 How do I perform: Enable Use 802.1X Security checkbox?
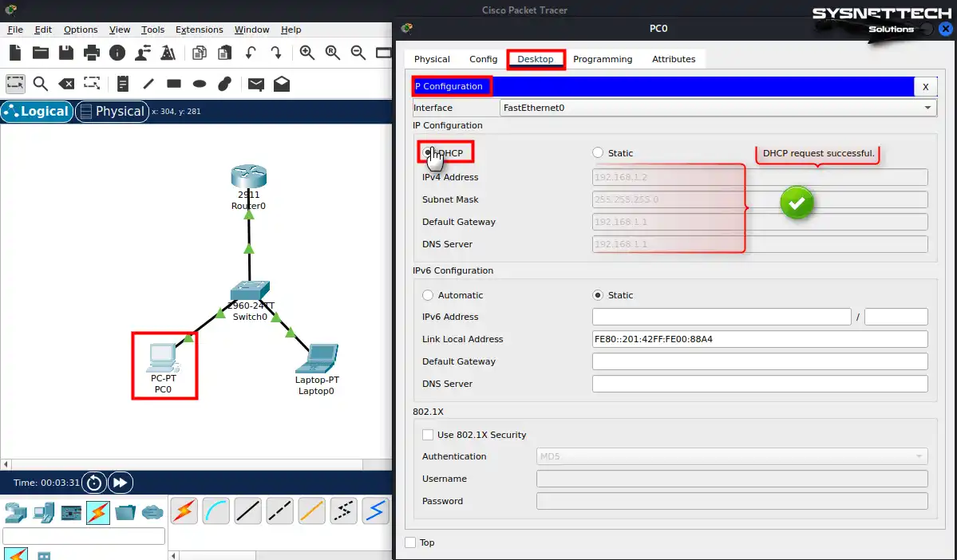428,435
